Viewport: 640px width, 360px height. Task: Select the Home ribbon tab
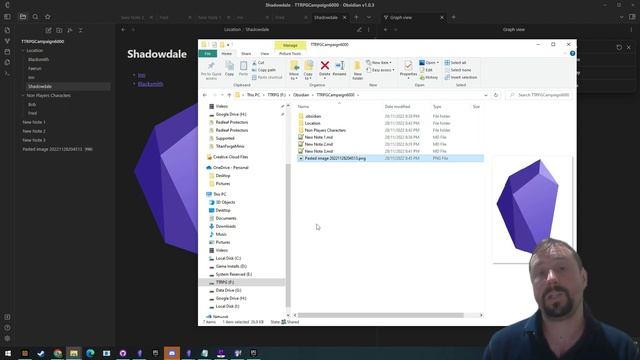(227, 53)
